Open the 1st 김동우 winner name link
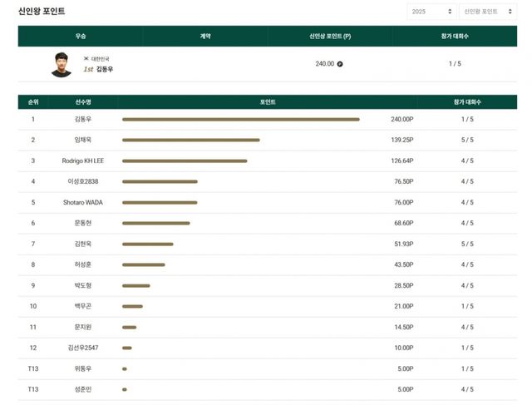Viewport: 532px width, 405px height. tap(98, 70)
